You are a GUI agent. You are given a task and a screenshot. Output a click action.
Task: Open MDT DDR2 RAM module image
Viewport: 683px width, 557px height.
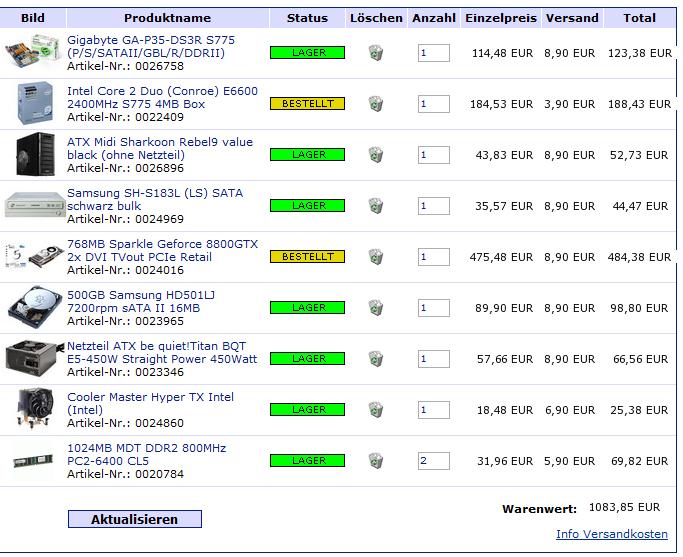point(33,461)
